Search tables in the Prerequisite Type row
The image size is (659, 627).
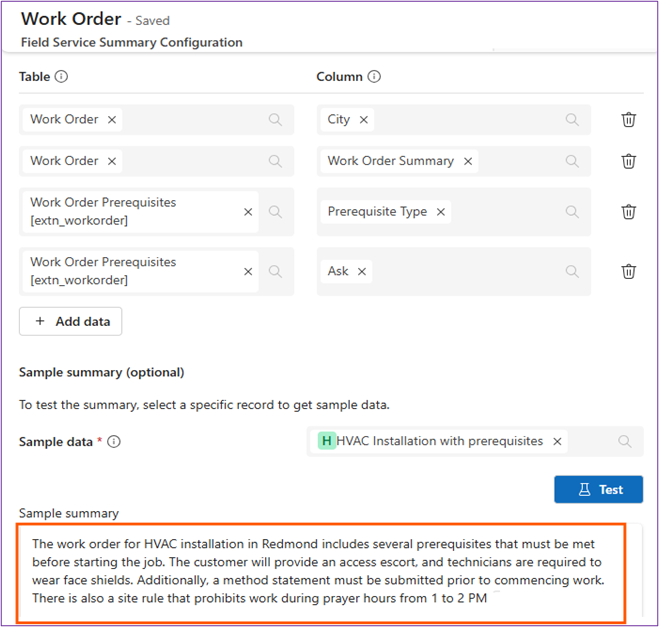(275, 212)
